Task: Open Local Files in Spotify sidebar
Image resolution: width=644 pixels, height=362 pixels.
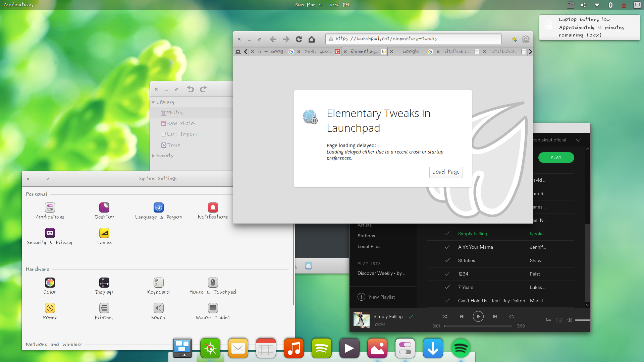Action: (369, 247)
